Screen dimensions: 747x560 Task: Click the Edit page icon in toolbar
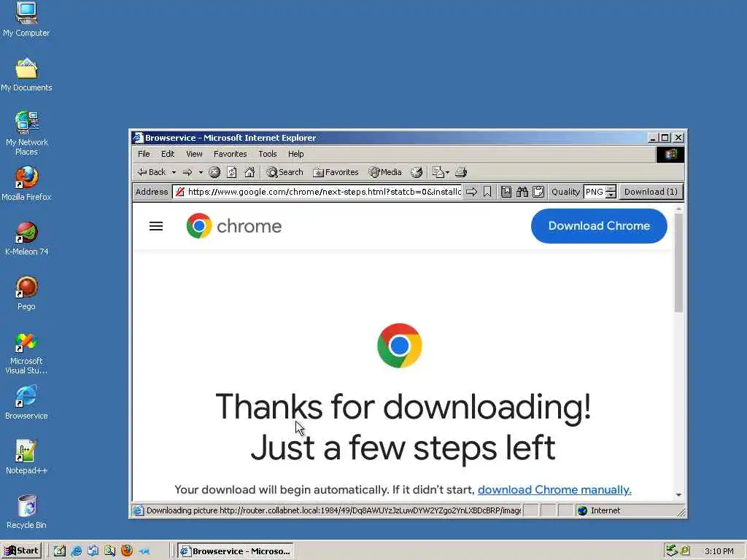click(x=438, y=172)
